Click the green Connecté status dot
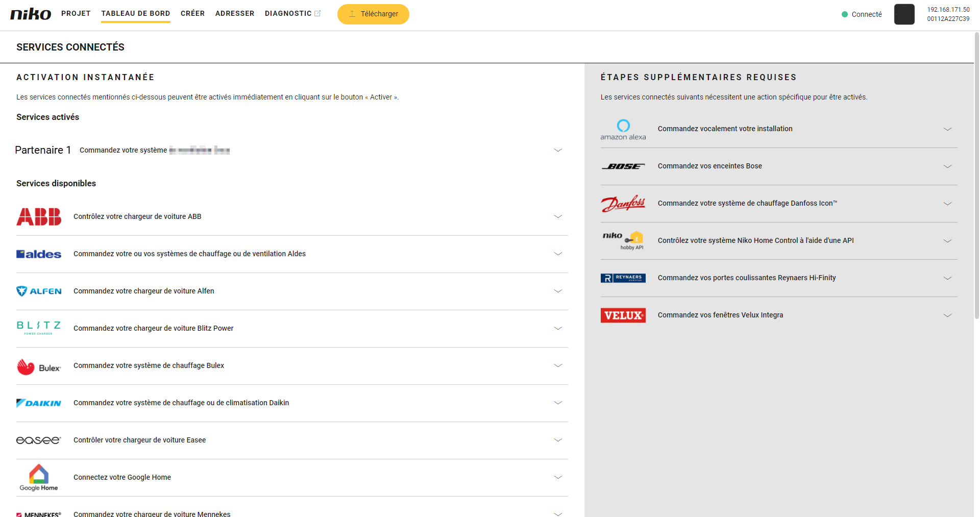Screen dimensions: 980x517 (x=845, y=14)
